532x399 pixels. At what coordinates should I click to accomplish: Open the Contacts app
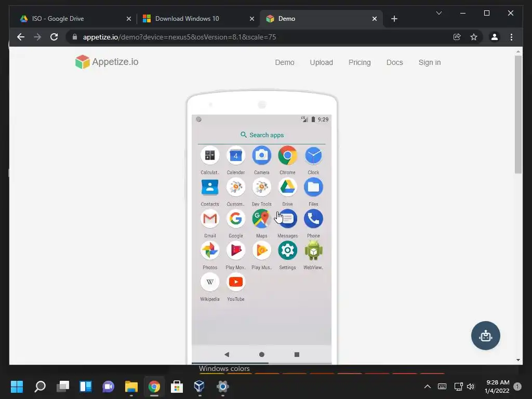coord(210,187)
